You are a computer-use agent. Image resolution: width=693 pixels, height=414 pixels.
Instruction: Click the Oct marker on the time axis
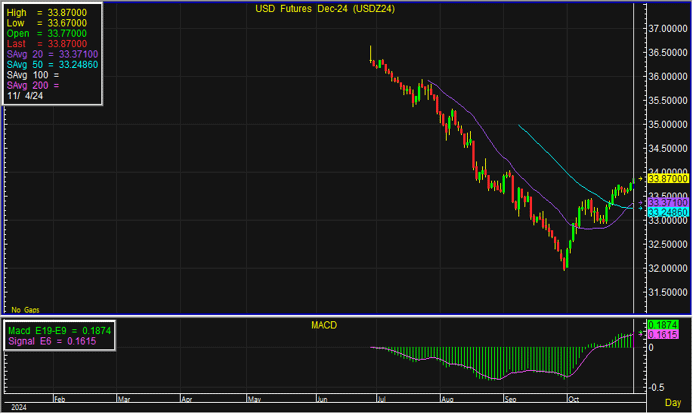coord(572,397)
